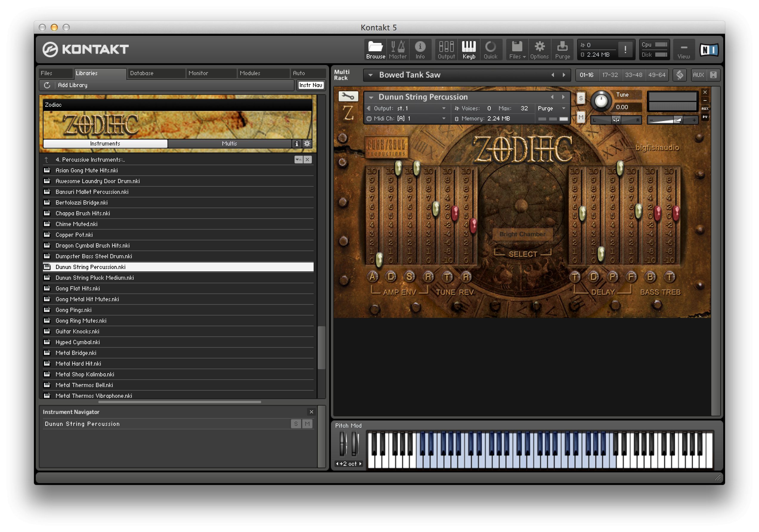
Task: Shift keyboard octave up arrow
Action: pyautogui.click(x=360, y=464)
